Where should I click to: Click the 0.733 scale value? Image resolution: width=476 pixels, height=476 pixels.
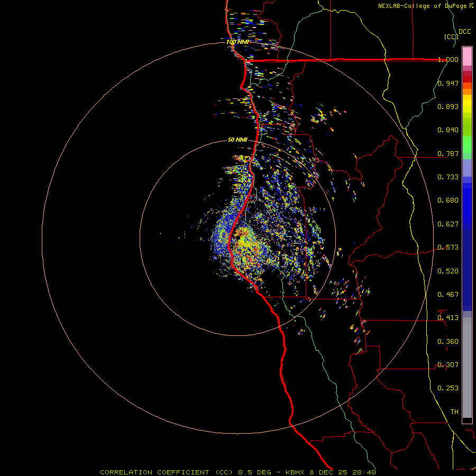point(448,177)
